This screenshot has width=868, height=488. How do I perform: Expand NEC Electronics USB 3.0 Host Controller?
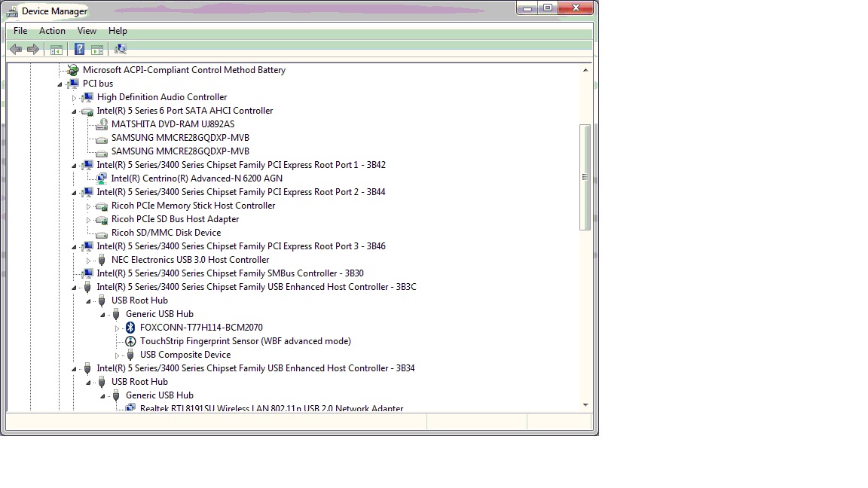pos(88,261)
